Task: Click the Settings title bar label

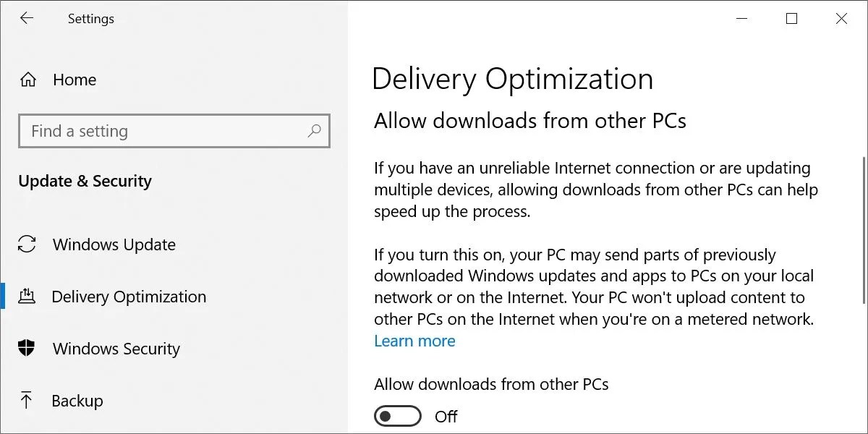Action: click(90, 19)
